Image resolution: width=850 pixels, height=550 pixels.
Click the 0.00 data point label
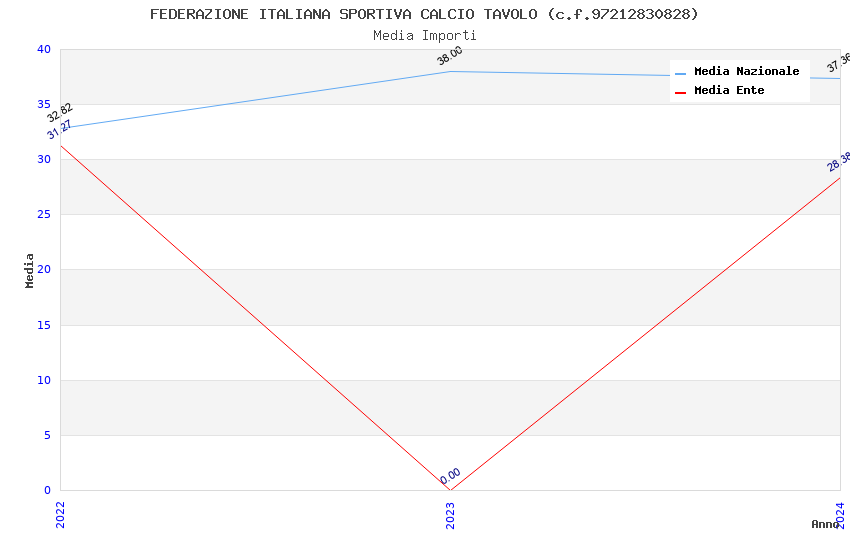pyautogui.click(x=450, y=477)
